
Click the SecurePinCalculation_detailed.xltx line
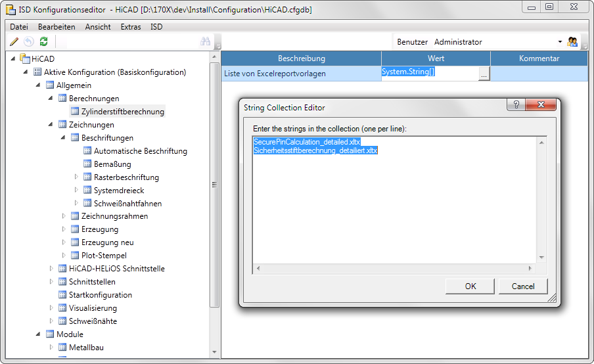307,142
